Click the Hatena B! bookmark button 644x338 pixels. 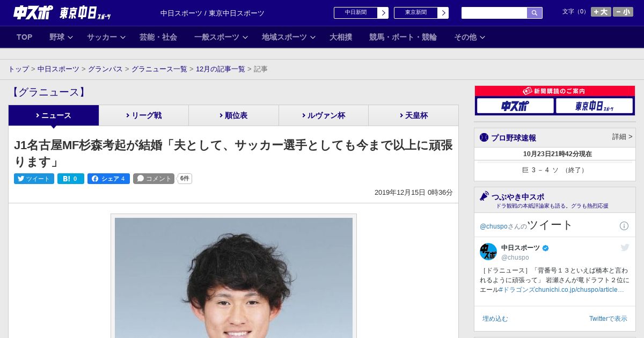click(x=71, y=179)
